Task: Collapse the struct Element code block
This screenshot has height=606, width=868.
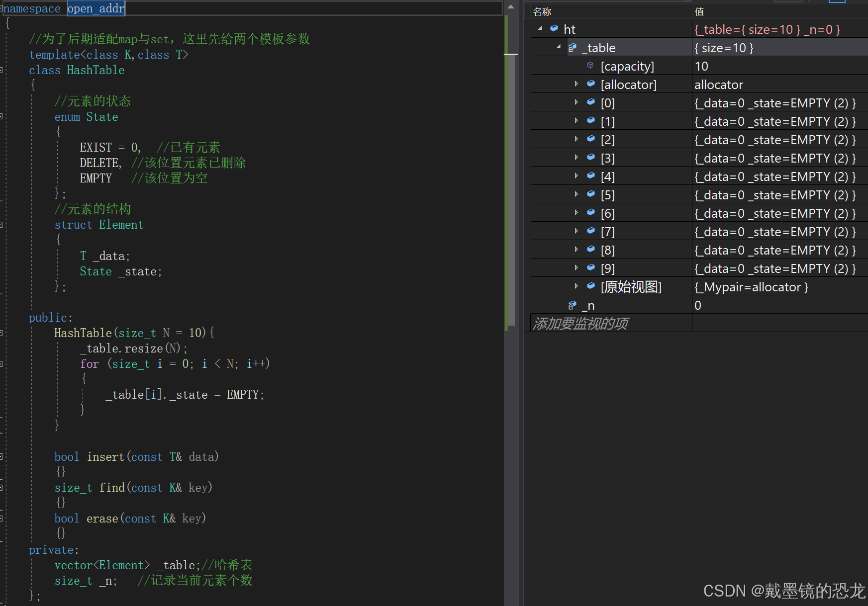Action: 1,225
